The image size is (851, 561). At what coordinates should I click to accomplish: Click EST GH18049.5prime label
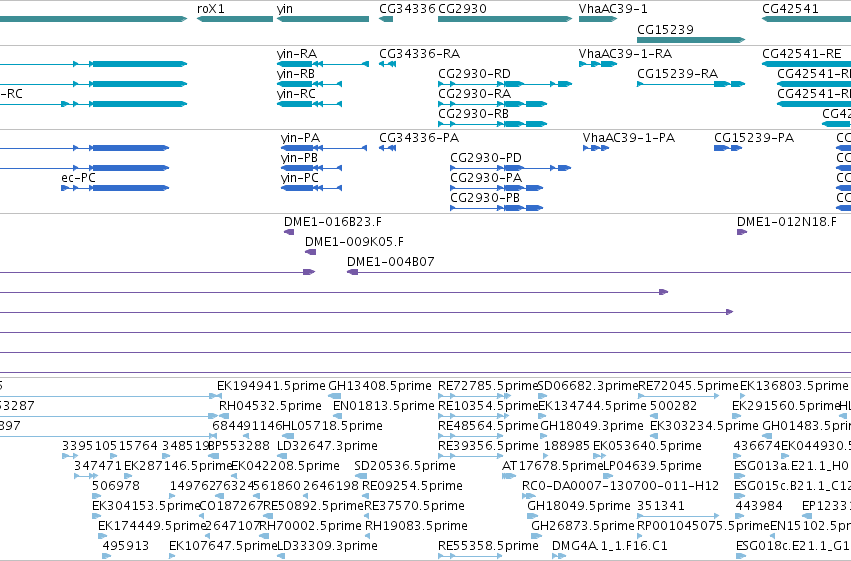point(579,506)
